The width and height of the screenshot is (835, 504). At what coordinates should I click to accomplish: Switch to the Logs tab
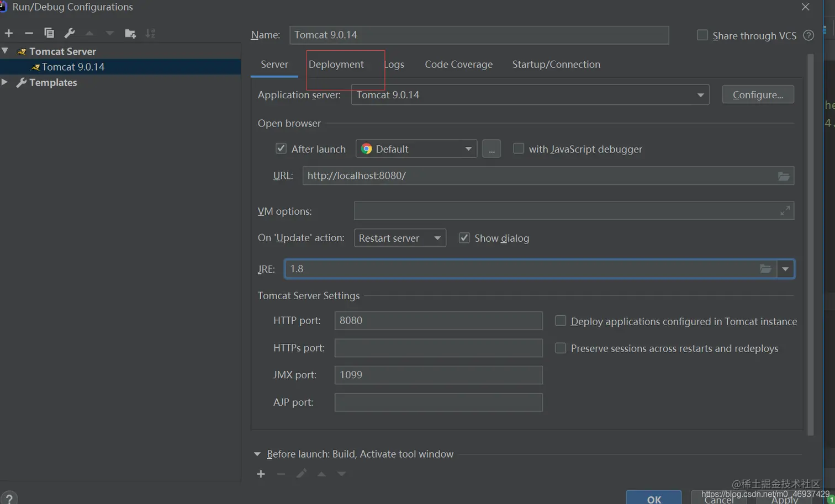coord(394,64)
